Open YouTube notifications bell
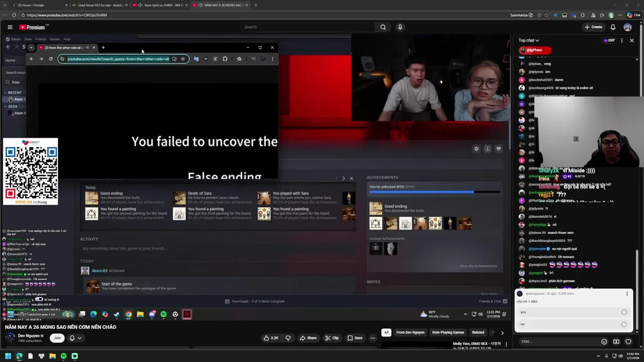The width and height of the screenshot is (644, 362). pyautogui.click(x=613, y=27)
